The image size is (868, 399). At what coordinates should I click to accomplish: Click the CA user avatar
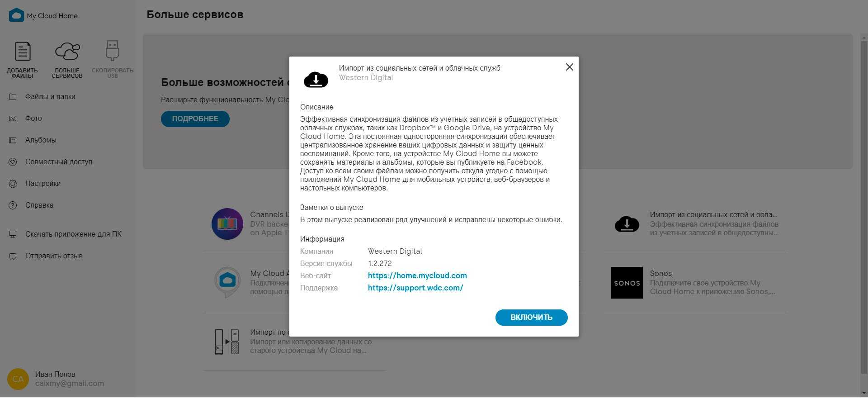18,379
